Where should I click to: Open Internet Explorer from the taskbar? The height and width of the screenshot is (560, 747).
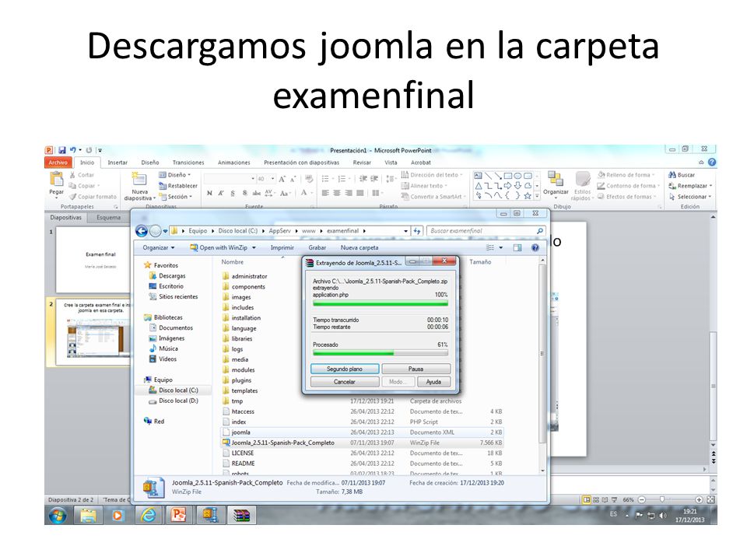[x=148, y=515]
